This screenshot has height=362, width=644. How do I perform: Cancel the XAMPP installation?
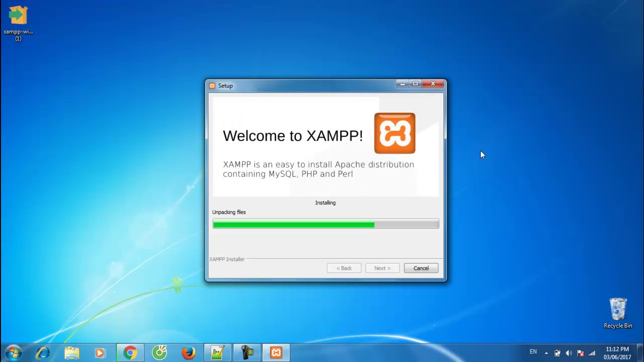coord(421,268)
